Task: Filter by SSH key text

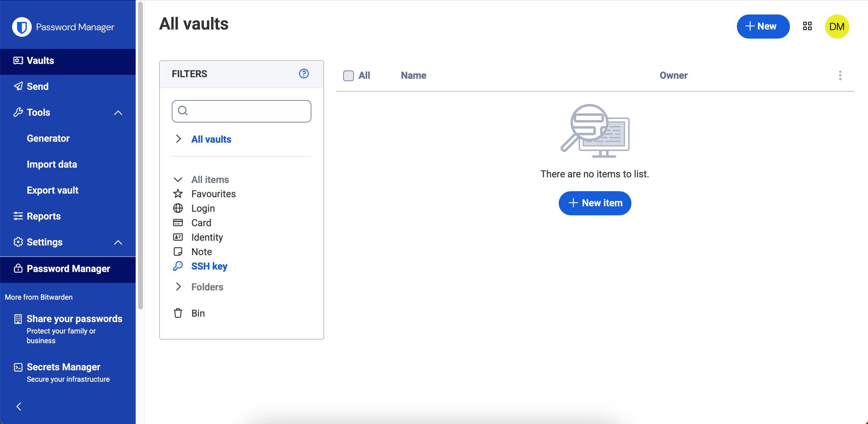Action: coord(209,266)
